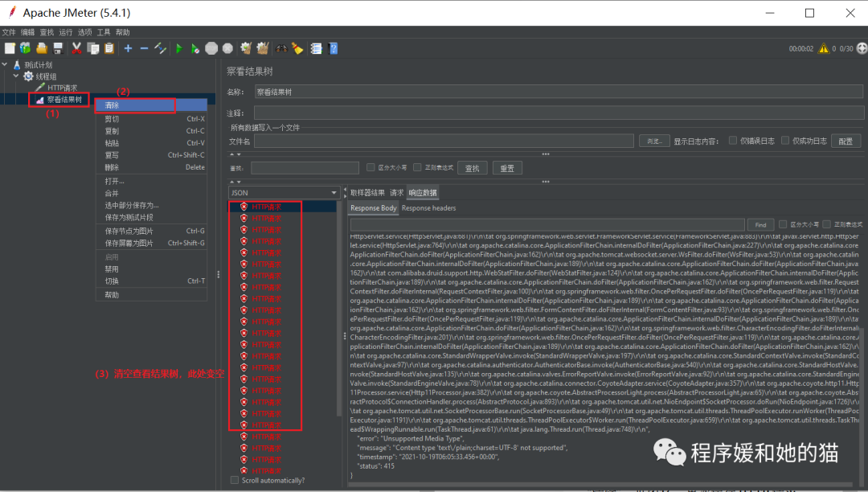Image resolution: width=868 pixels, height=492 pixels.
Task: Collapse the 线程组 tree node
Action: pos(16,76)
